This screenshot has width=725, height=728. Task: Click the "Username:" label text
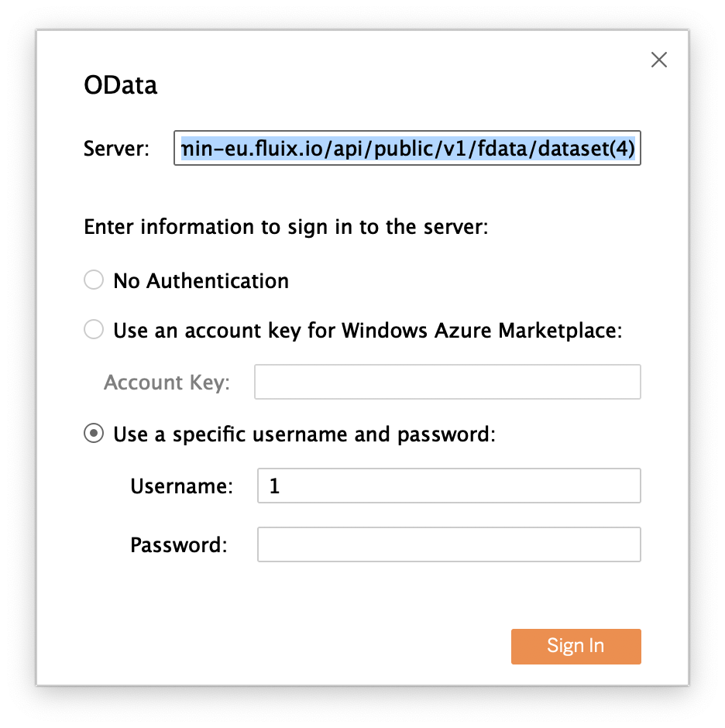click(x=181, y=486)
